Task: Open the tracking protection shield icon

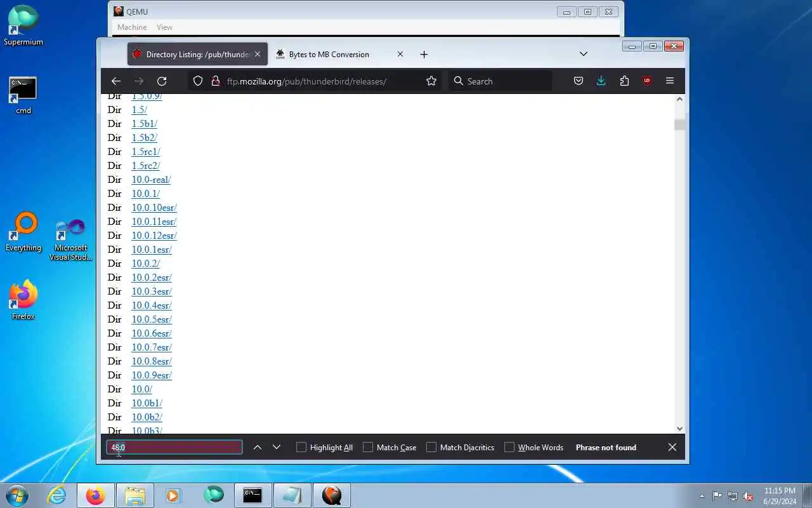Action: [x=198, y=81]
